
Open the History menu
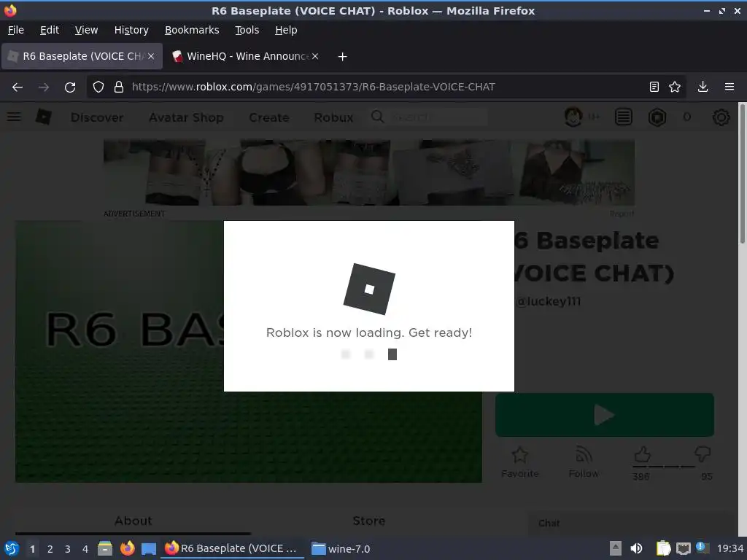pyautogui.click(x=131, y=30)
